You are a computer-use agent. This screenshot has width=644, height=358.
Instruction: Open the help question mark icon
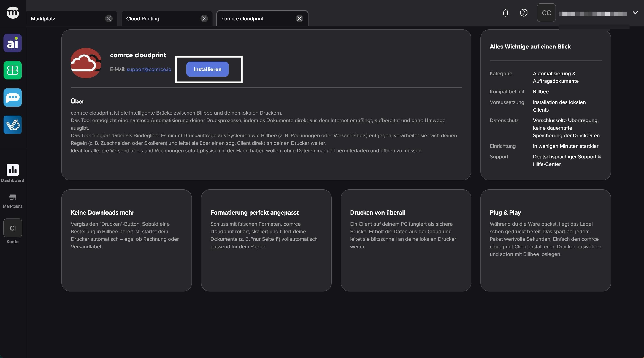coord(524,13)
